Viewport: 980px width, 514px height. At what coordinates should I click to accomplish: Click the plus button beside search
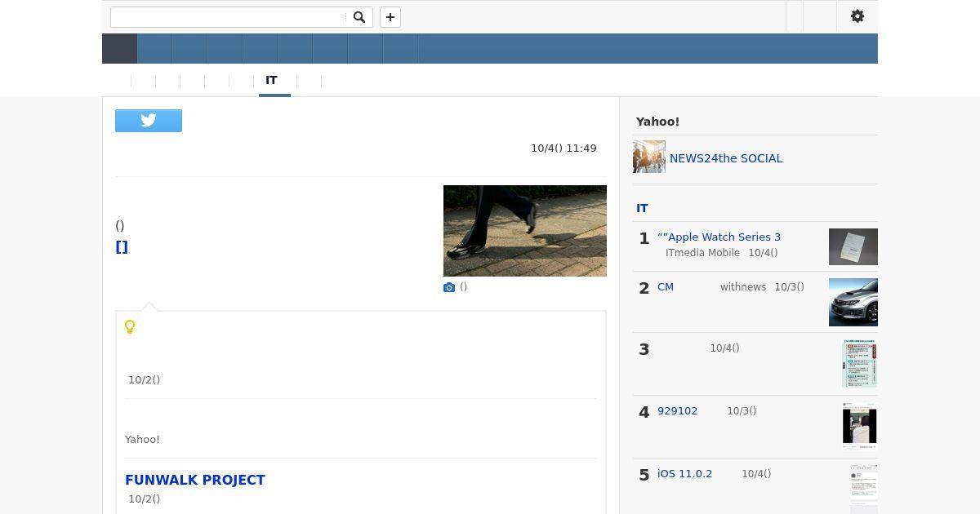(x=390, y=17)
